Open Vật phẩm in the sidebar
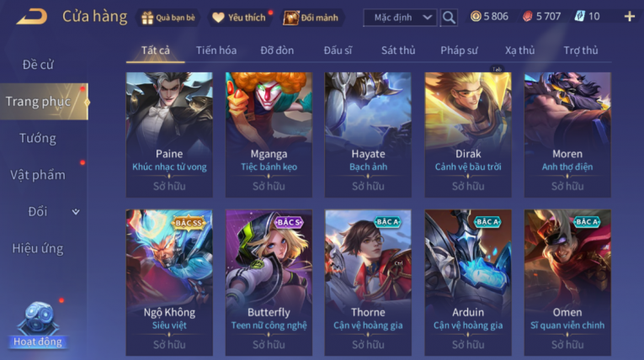Image resolution: width=644 pixels, height=360 pixels. (x=38, y=175)
